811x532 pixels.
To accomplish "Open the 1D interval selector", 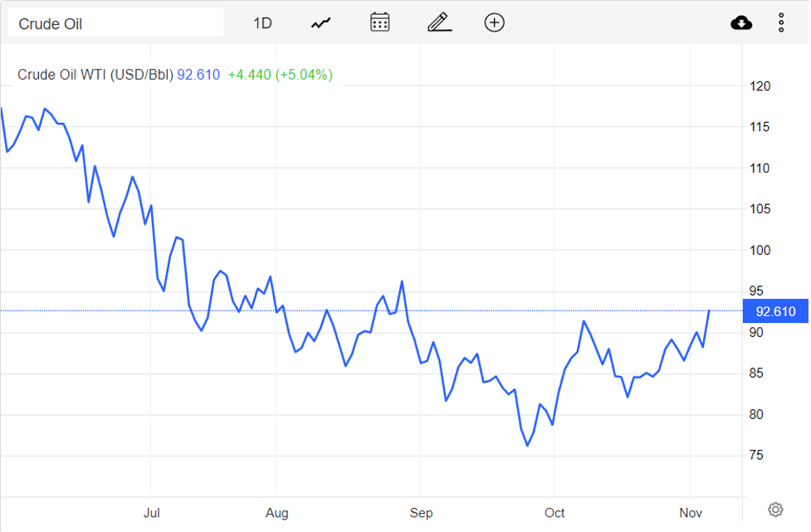I will [x=262, y=23].
